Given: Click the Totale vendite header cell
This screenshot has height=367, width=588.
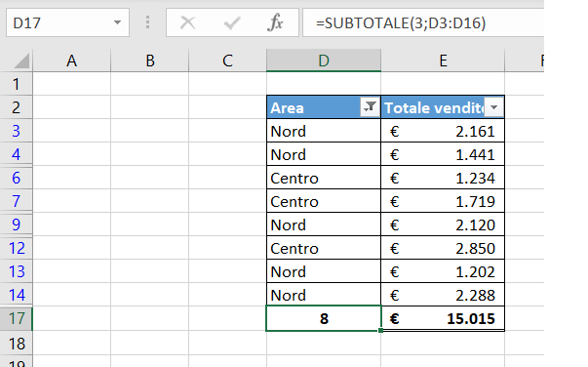Looking at the screenshot, I should [x=443, y=107].
